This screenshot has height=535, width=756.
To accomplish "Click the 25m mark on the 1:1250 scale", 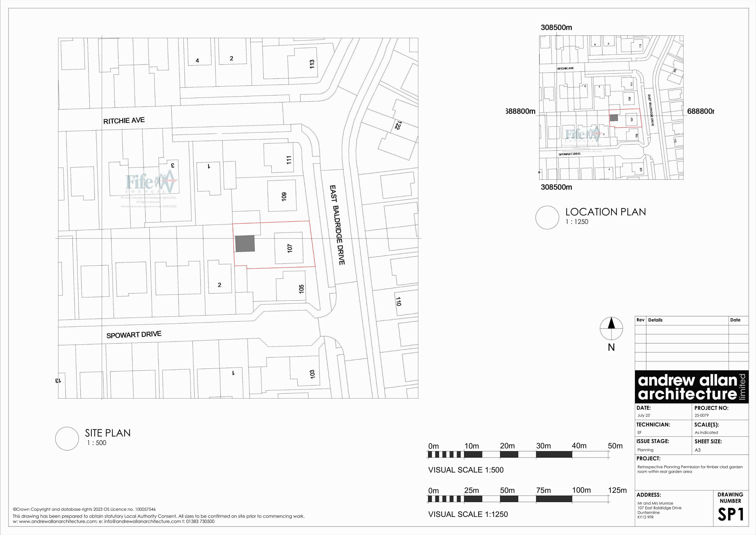I will tap(472, 490).
